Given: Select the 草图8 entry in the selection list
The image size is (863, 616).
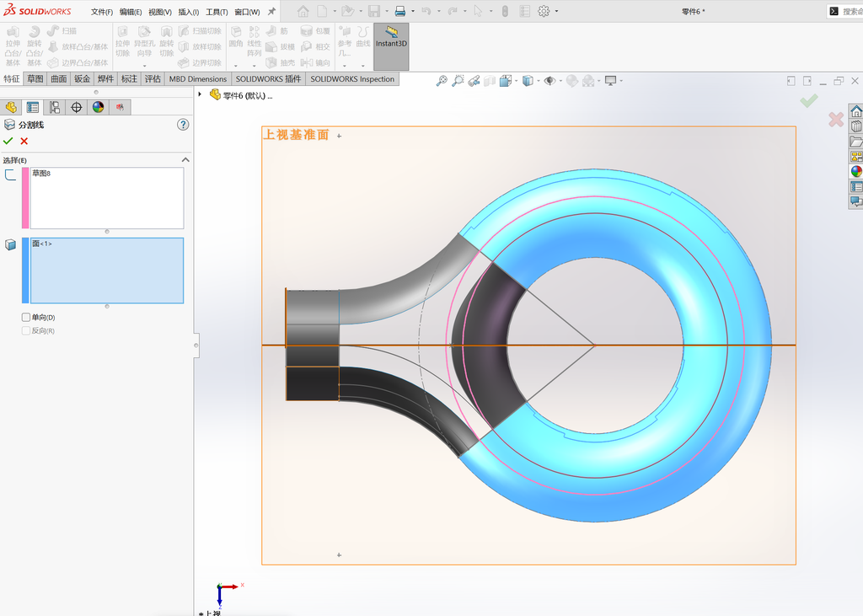Looking at the screenshot, I should coord(41,174).
